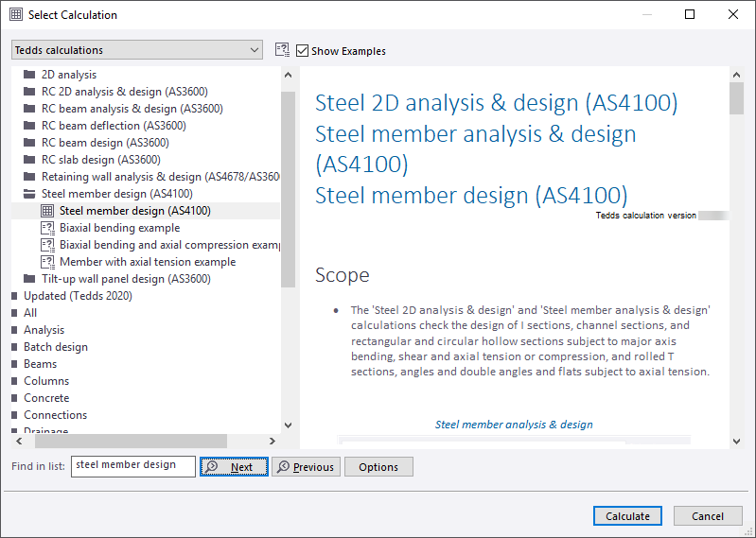
Task: Click the magnifier icon on the Previous button
Action: 283,466
